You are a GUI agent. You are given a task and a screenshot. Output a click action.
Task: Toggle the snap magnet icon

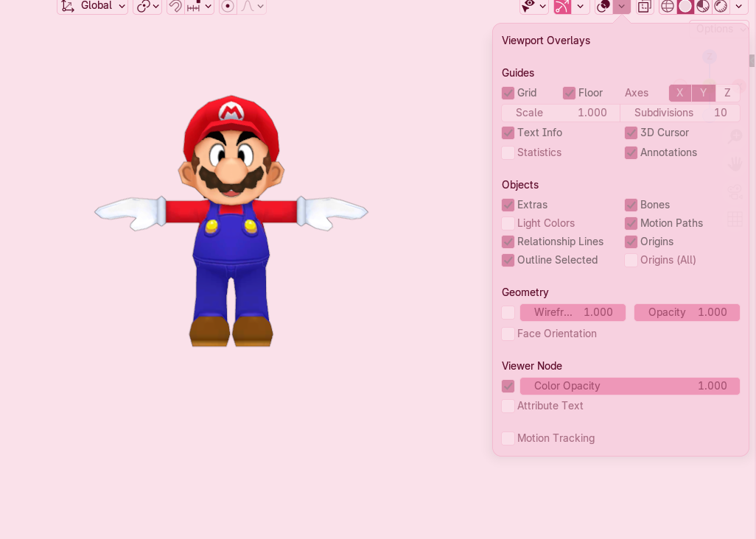click(x=175, y=6)
